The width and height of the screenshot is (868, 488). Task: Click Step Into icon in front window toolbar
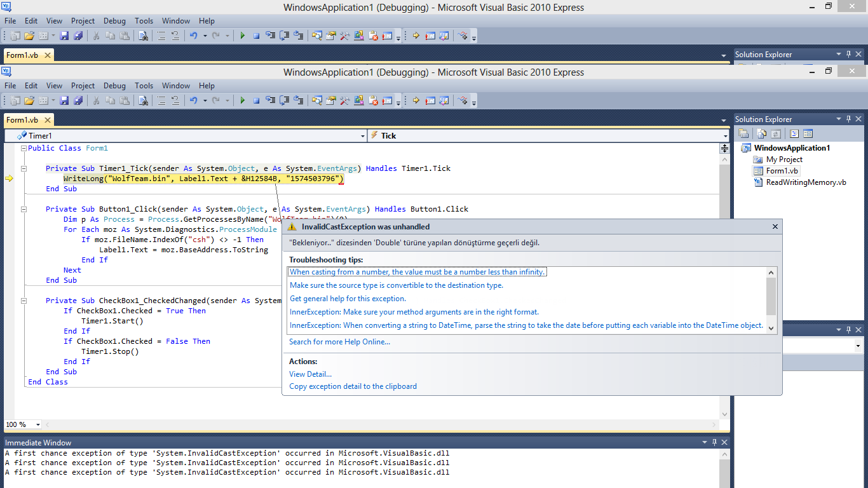click(x=270, y=100)
